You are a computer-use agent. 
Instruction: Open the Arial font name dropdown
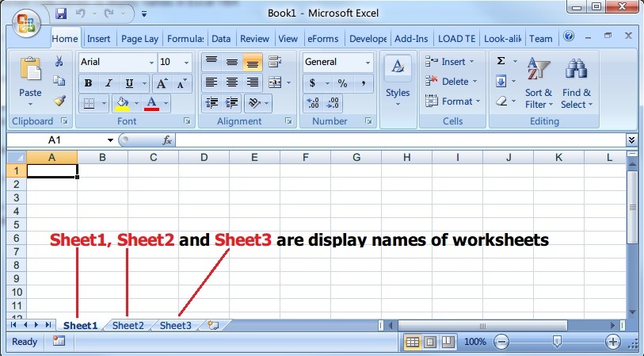tap(151, 63)
